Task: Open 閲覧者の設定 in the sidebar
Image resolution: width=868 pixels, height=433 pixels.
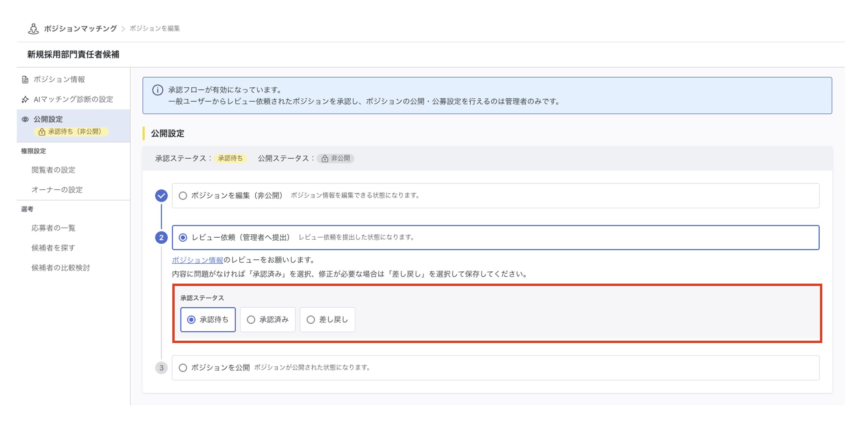Action: 53,170
